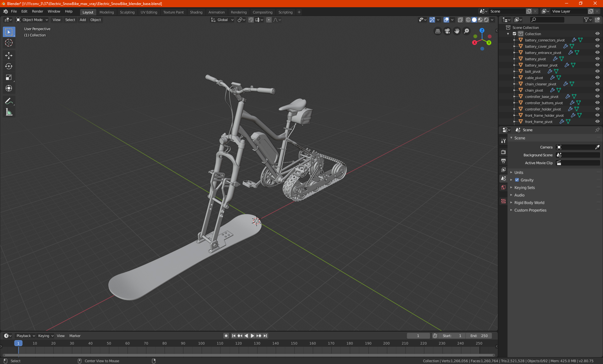Open the Render menu
This screenshot has width=603, height=364.
[37, 11]
